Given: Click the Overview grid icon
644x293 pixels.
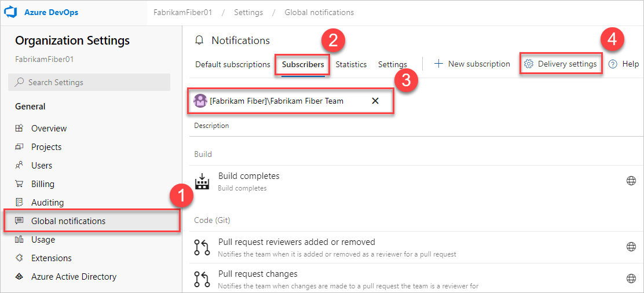Looking at the screenshot, I should coord(19,128).
